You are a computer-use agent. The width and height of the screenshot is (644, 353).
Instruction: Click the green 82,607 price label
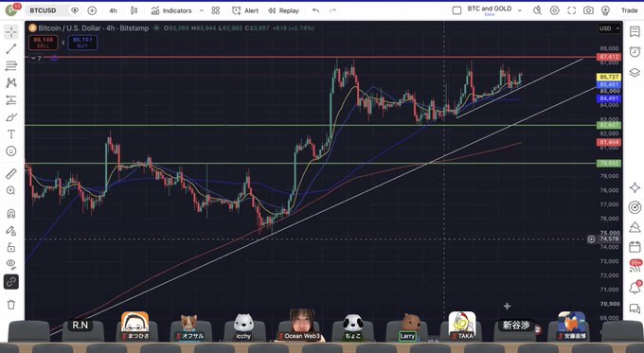[x=609, y=125]
